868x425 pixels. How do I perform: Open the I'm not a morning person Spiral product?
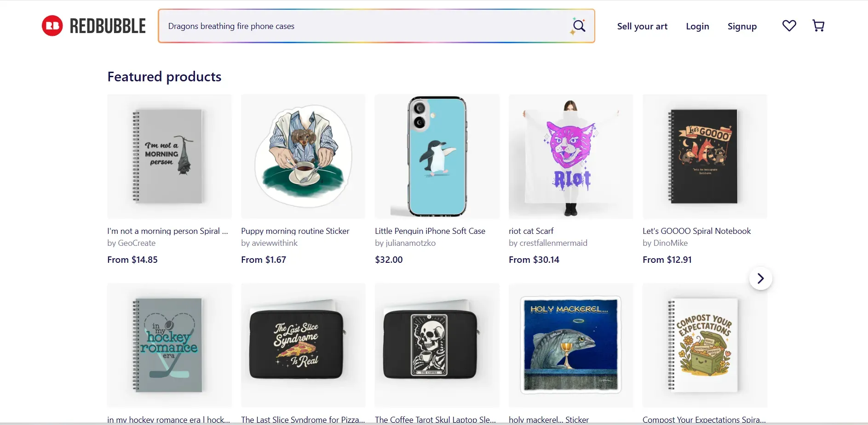click(169, 156)
